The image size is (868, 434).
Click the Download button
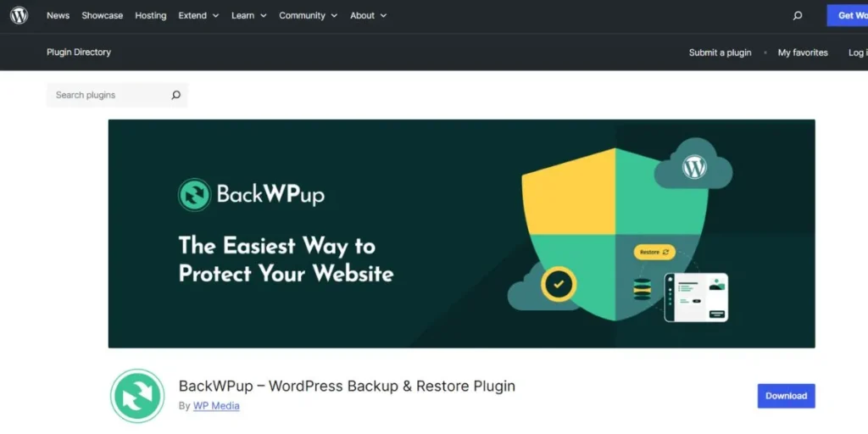[x=786, y=396]
